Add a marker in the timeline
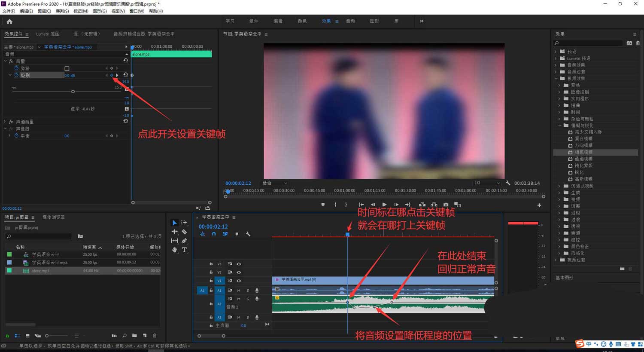The width and height of the screenshot is (644, 352). coord(237,234)
